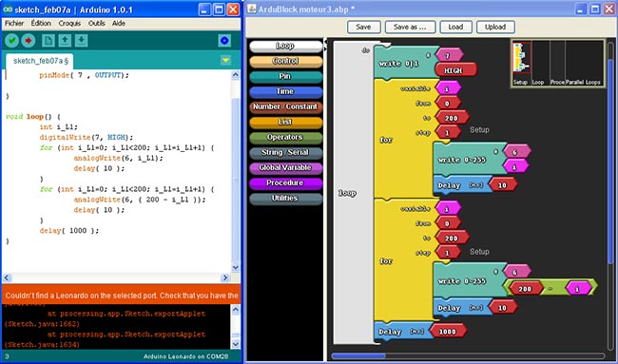618x364 pixels.
Task: Open the Loop block drawer
Action: [286, 46]
